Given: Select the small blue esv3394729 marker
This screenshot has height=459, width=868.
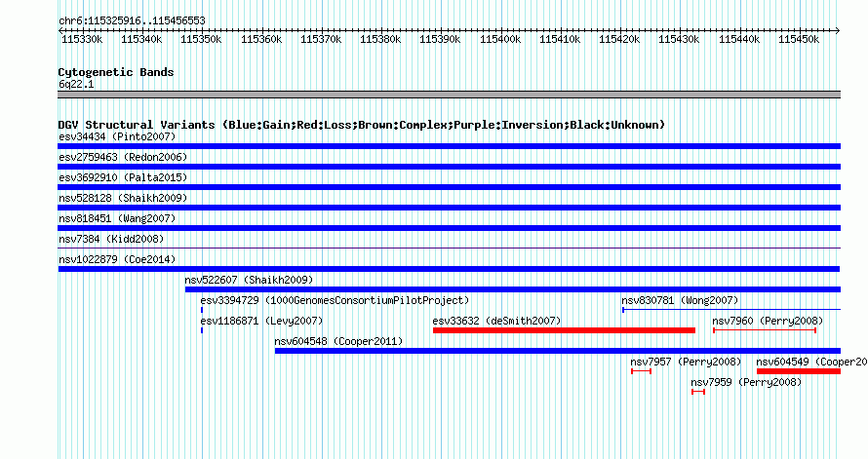Looking at the screenshot, I should [x=202, y=310].
